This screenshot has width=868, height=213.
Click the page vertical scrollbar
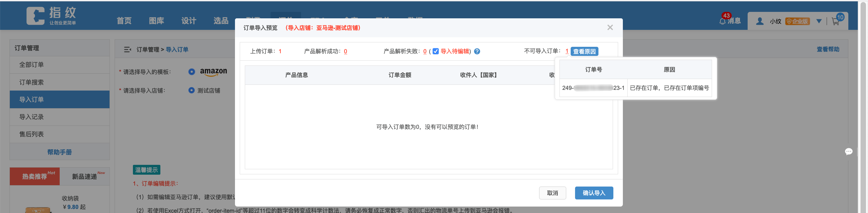[x=863, y=102]
